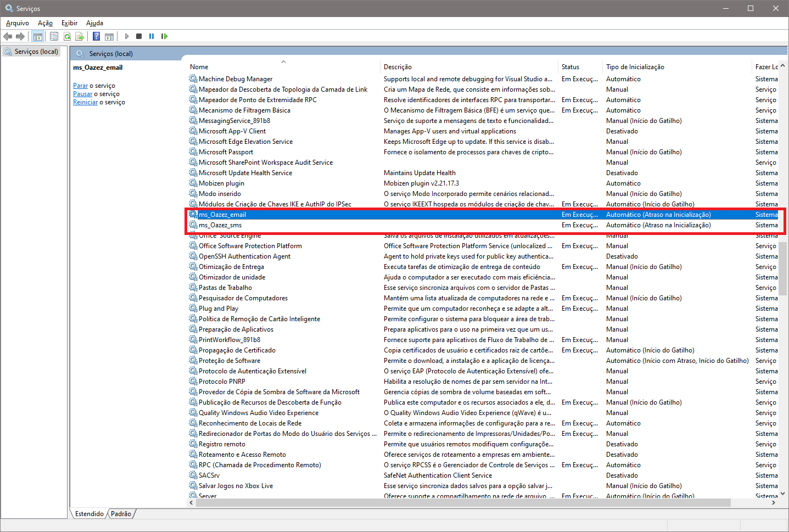Switch to the Estendido tab

click(89, 514)
